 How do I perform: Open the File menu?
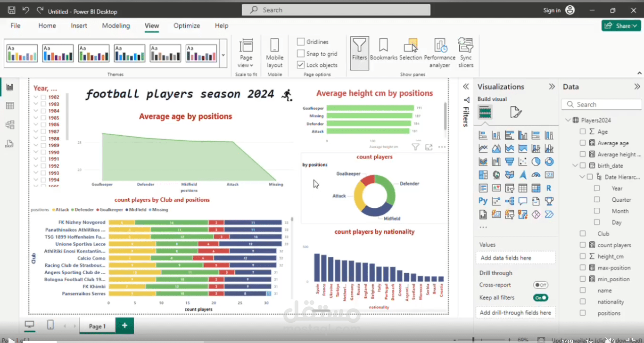(16, 25)
